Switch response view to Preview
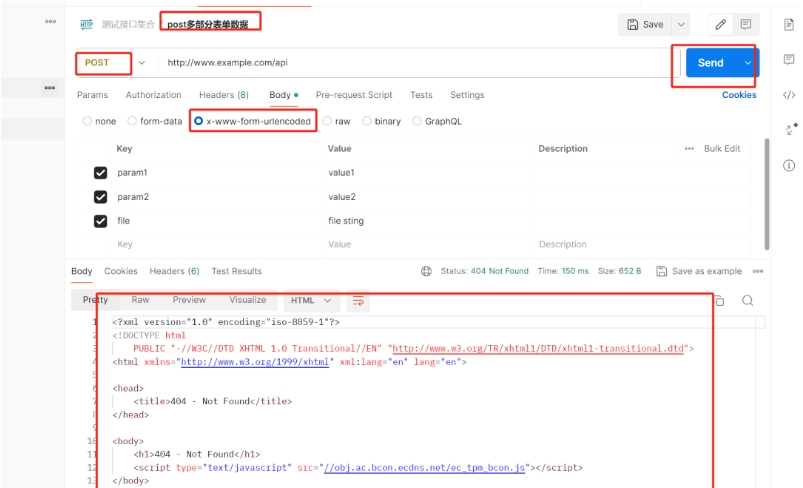This screenshot has width=803, height=488. point(189,300)
